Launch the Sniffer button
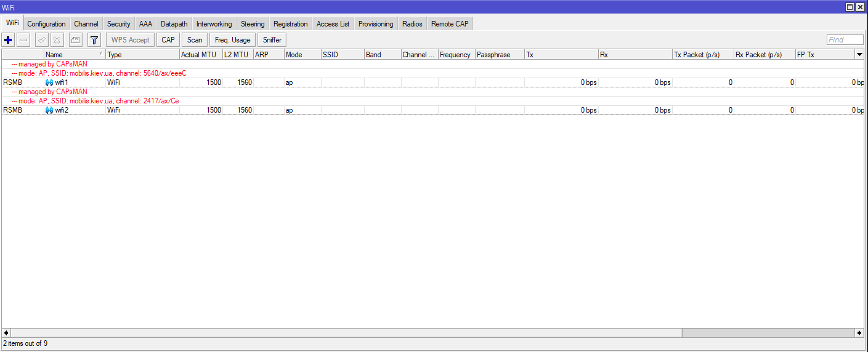This screenshot has width=868, height=352. click(x=272, y=40)
